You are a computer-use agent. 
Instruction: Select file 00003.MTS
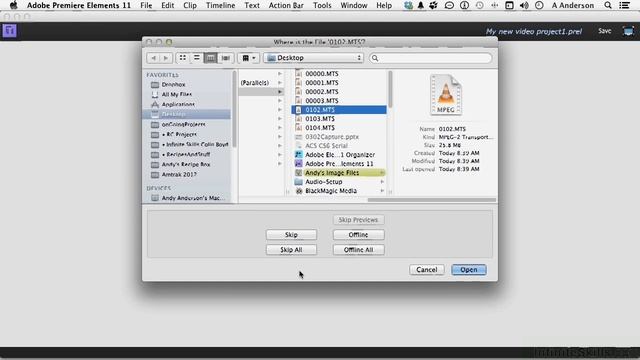coord(322,101)
